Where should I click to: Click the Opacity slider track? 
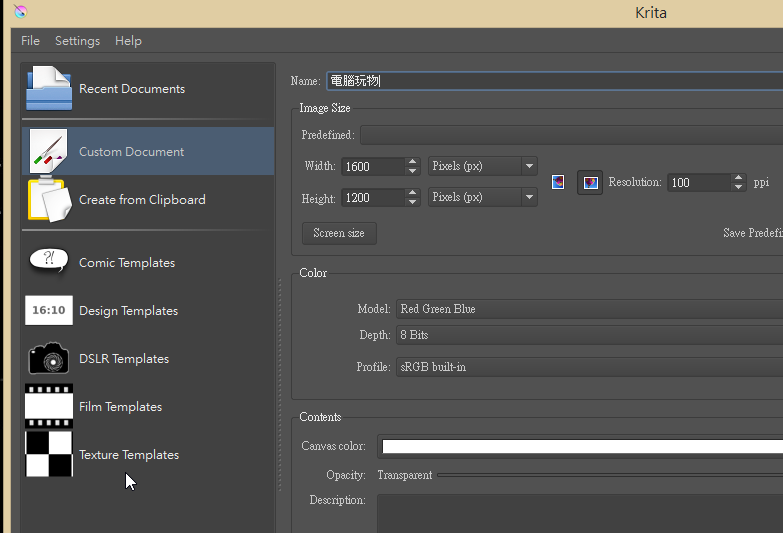[x=610, y=475]
